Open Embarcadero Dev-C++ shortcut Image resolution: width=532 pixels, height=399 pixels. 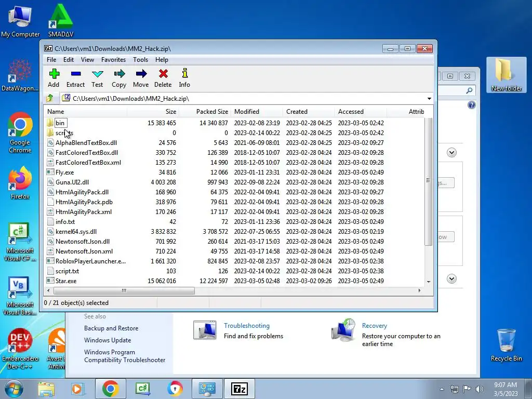pyautogui.click(x=20, y=349)
